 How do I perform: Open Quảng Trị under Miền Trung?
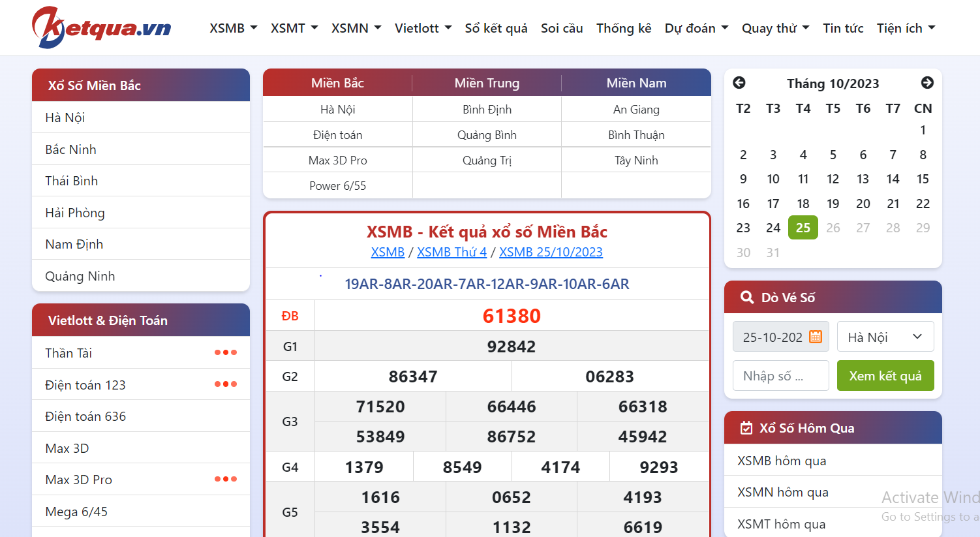(487, 161)
